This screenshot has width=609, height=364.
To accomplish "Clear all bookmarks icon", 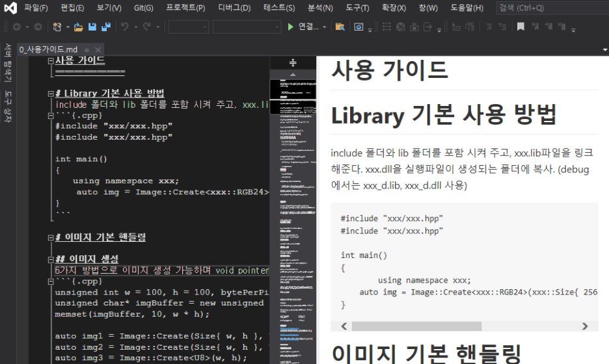I will (562, 27).
